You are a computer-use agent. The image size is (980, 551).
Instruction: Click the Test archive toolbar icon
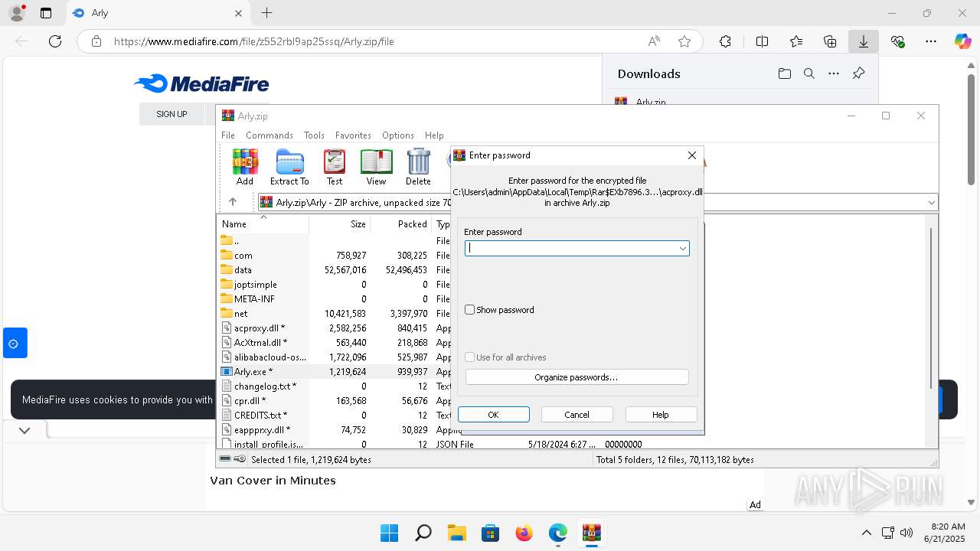(335, 167)
